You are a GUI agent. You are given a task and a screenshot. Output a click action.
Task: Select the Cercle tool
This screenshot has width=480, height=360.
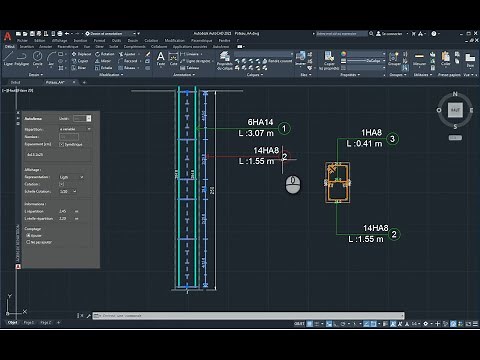37,59
